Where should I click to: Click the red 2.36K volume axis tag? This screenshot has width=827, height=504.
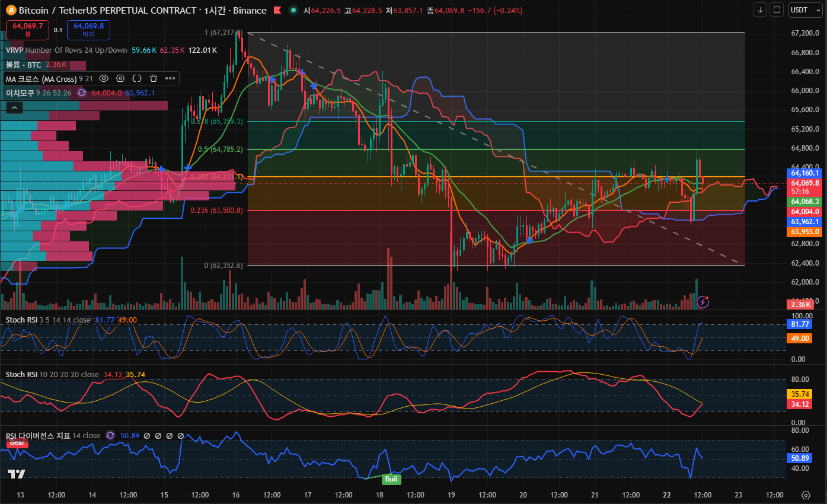pyautogui.click(x=799, y=305)
